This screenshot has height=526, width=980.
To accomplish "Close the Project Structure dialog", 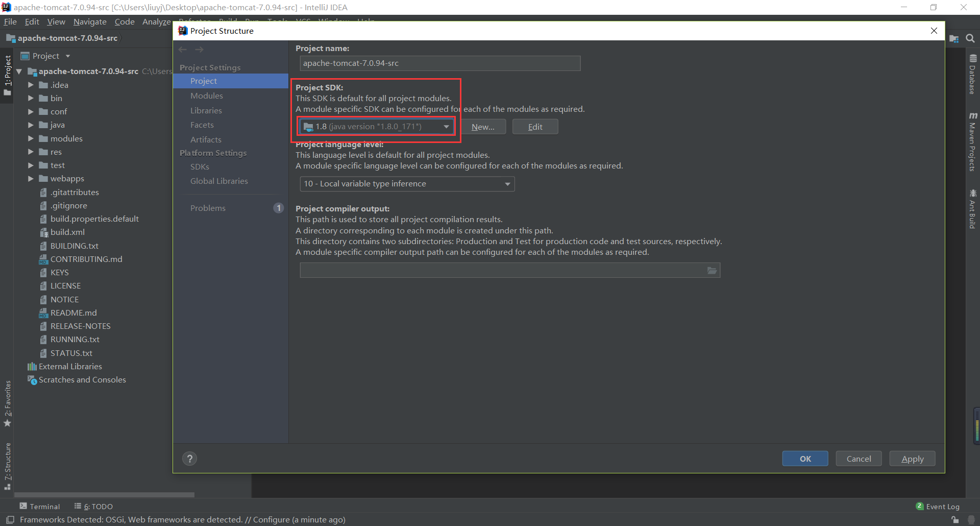I will coord(934,31).
